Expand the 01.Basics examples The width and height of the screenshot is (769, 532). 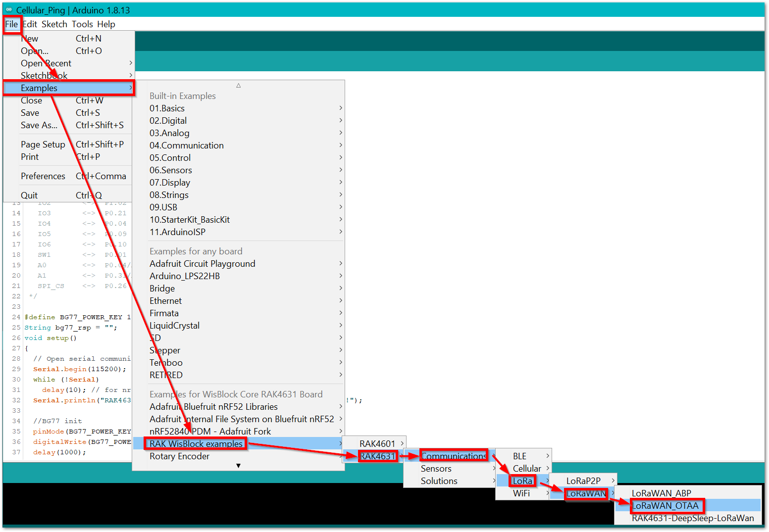click(239, 108)
